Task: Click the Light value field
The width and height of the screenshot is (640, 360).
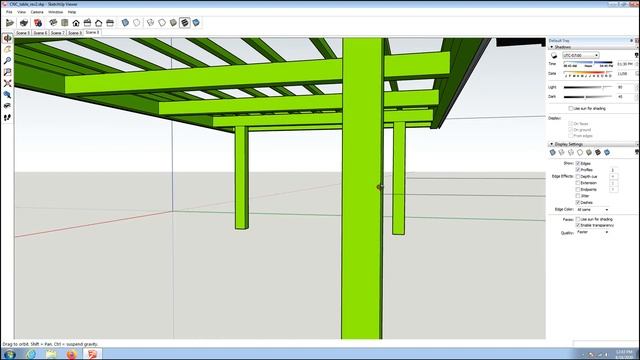Action: coord(625,87)
